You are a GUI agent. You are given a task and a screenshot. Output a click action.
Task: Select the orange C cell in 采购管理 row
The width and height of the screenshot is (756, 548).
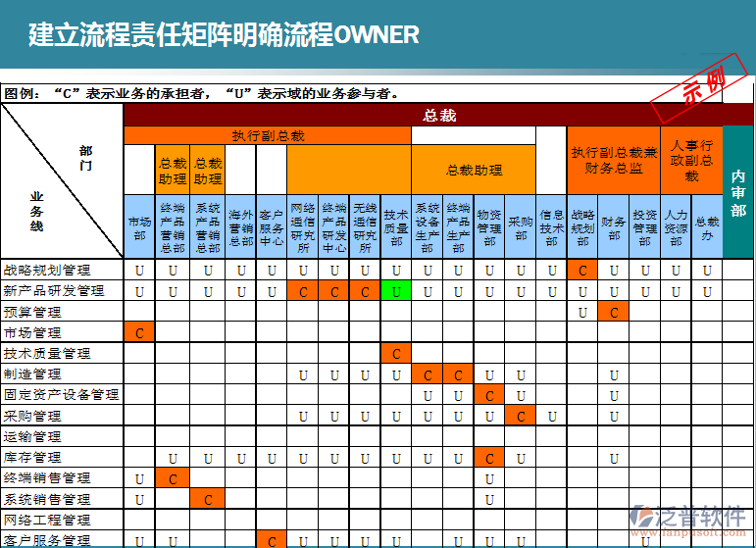pos(521,416)
